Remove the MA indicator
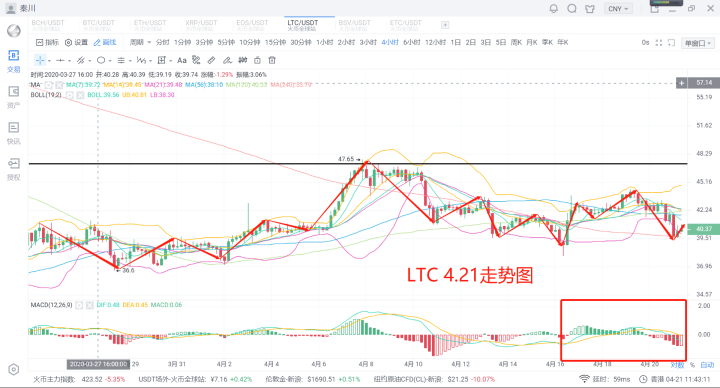This screenshot has height=388, width=720. (59, 85)
